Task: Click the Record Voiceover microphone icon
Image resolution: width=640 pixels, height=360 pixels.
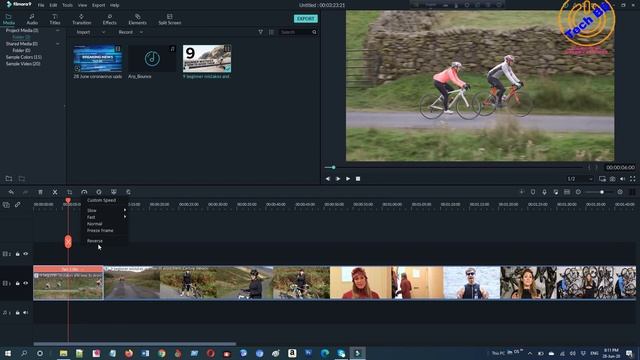Action: (x=544, y=192)
